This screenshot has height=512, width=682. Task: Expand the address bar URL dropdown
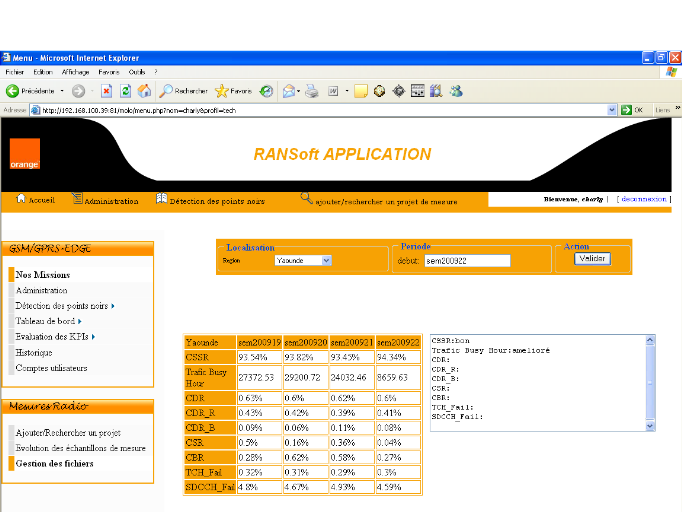tap(612, 110)
